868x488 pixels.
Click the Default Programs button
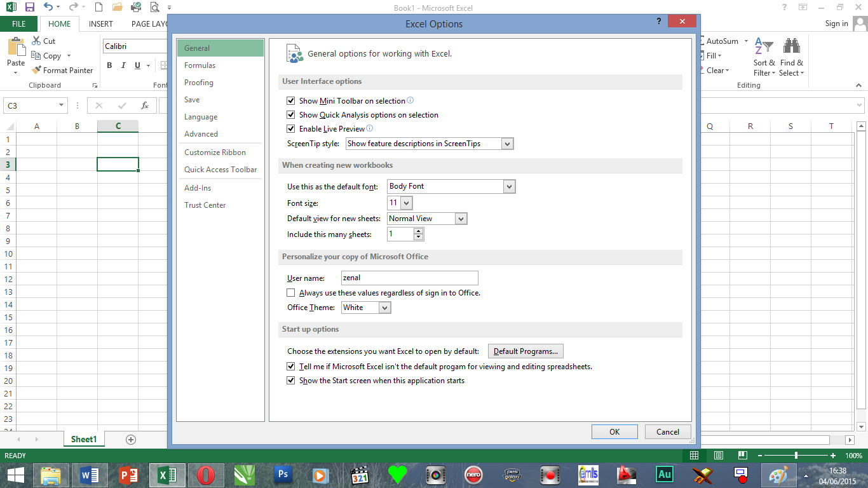click(x=526, y=351)
